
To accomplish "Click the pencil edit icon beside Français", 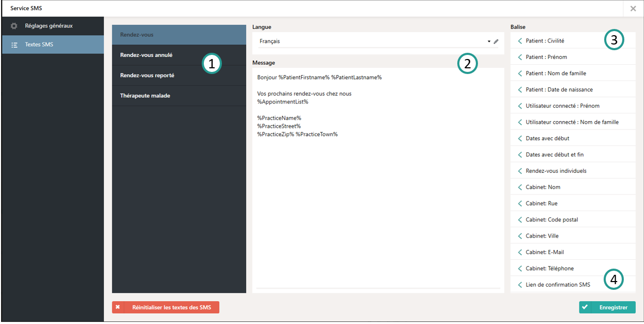I will pyautogui.click(x=496, y=41).
